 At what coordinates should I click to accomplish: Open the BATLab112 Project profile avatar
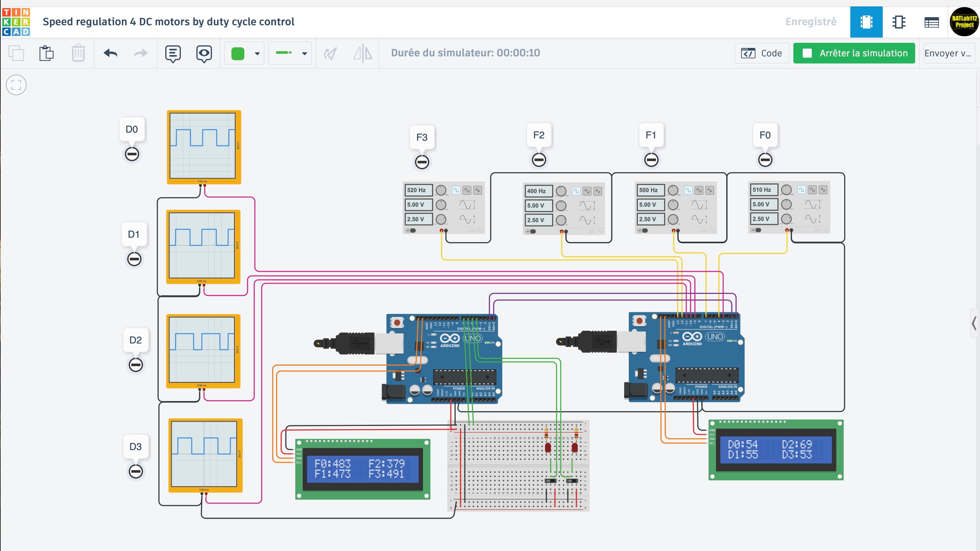click(x=964, y=22)
